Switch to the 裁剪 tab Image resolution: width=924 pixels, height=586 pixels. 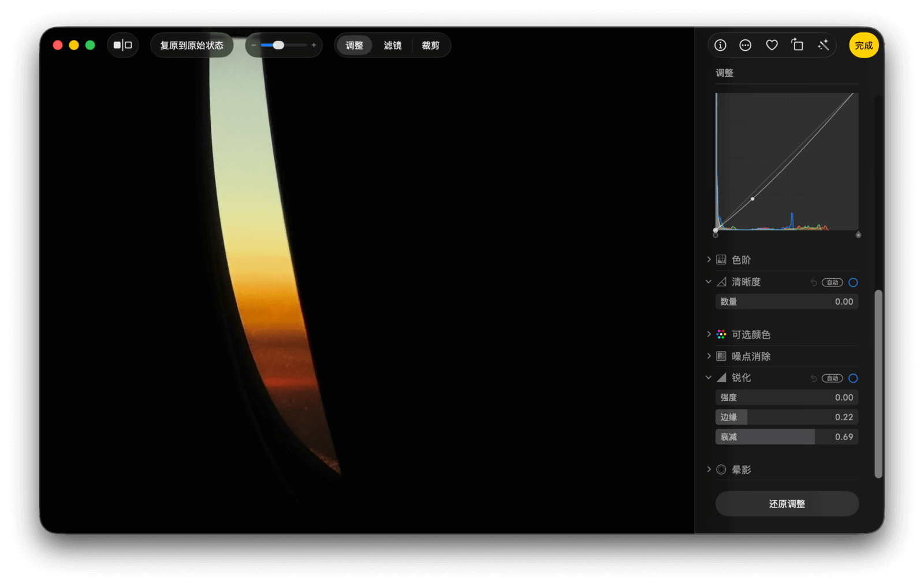430,45
